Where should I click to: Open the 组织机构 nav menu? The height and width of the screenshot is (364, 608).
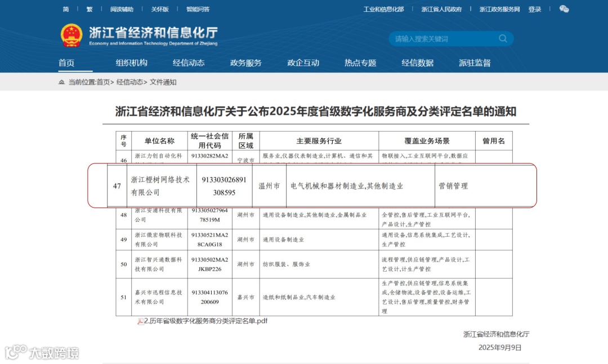pos(131,63)
